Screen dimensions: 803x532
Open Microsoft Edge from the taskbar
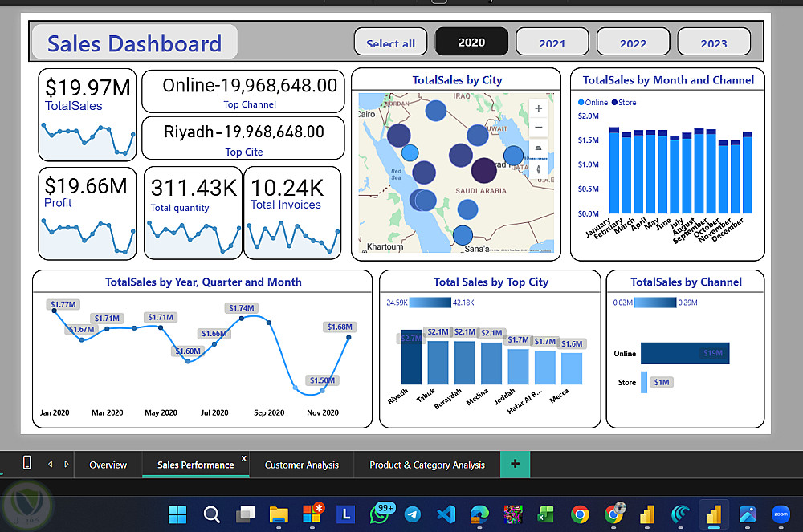[480, 514]
